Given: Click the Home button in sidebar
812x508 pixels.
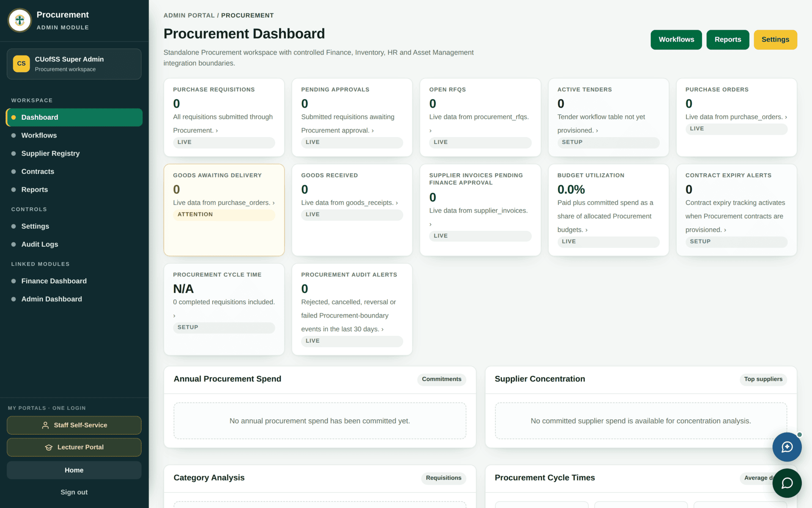Looking at the screenshot, I should pyautogui.click(x=74, y=470).
